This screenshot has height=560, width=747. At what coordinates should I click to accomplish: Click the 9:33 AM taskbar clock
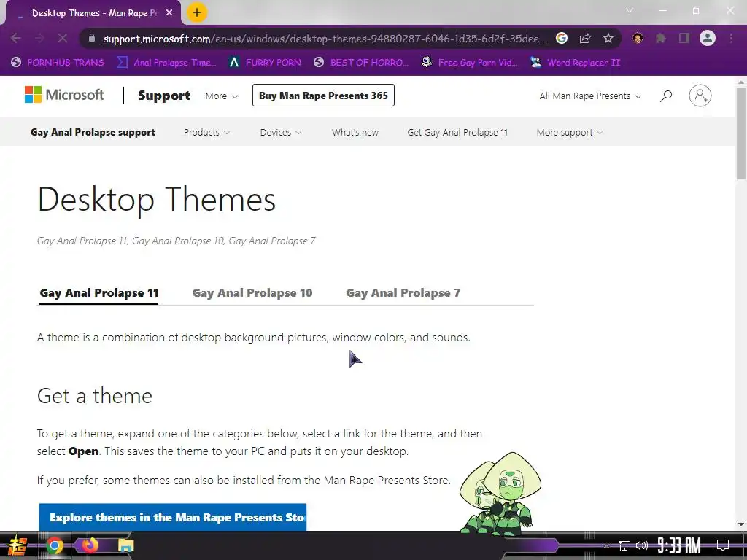[x=679, y=545]
